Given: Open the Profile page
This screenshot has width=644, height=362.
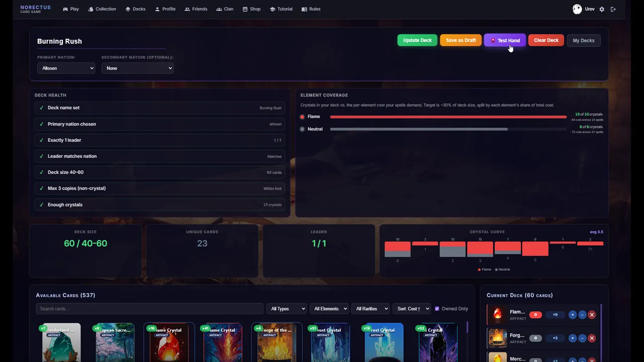Looking at the screenshot, I should pos(165,9).
